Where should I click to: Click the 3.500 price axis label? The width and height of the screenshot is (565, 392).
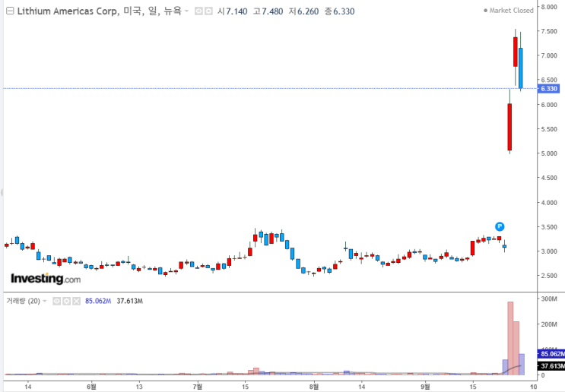(549, 227)
